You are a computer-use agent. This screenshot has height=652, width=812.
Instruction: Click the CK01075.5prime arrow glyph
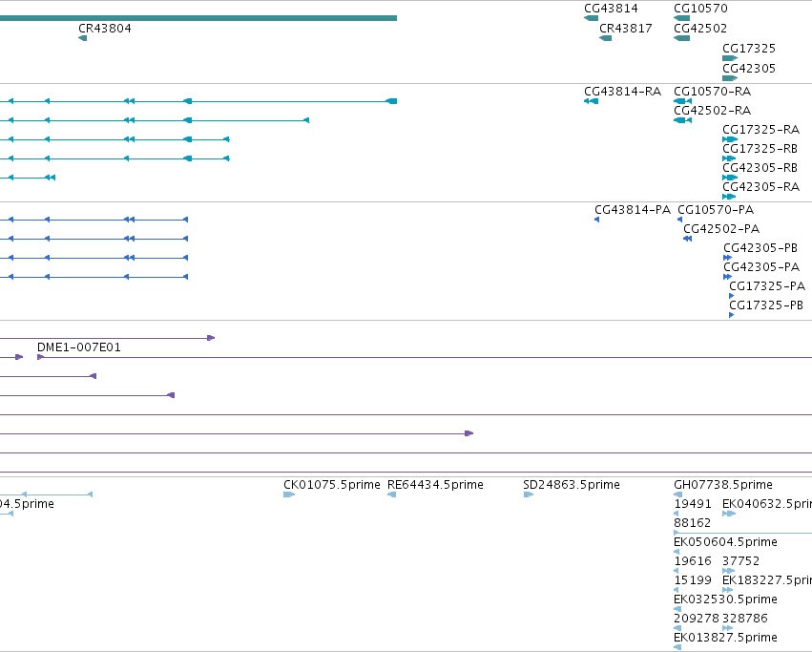[289, 494]
